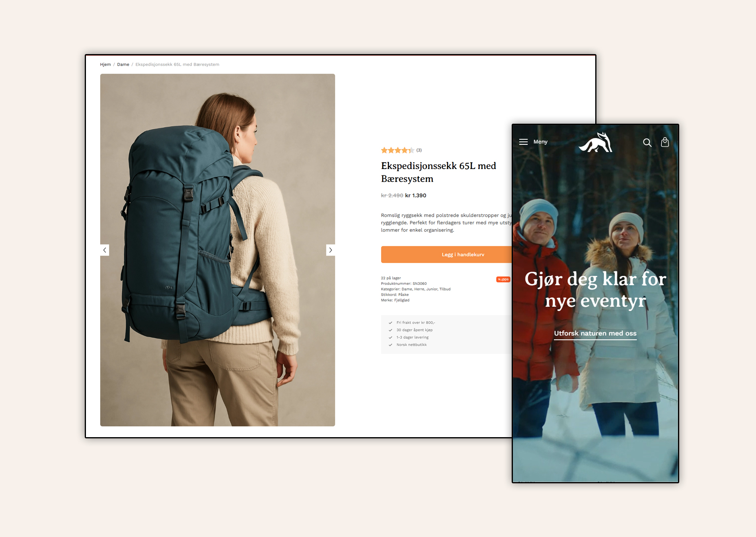
Task: Open the star rating reviews
Action: point(397,150)
